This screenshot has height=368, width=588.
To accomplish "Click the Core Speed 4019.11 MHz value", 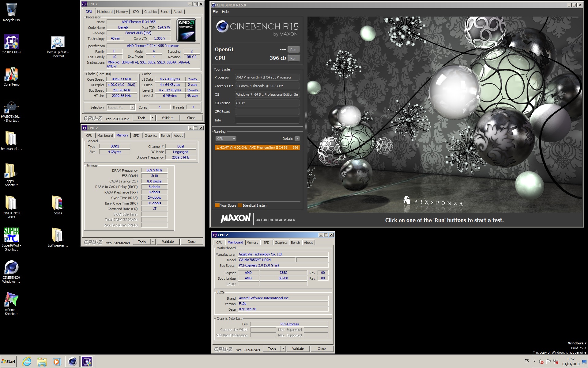I will pyautogui.click(x=122, y=79).
